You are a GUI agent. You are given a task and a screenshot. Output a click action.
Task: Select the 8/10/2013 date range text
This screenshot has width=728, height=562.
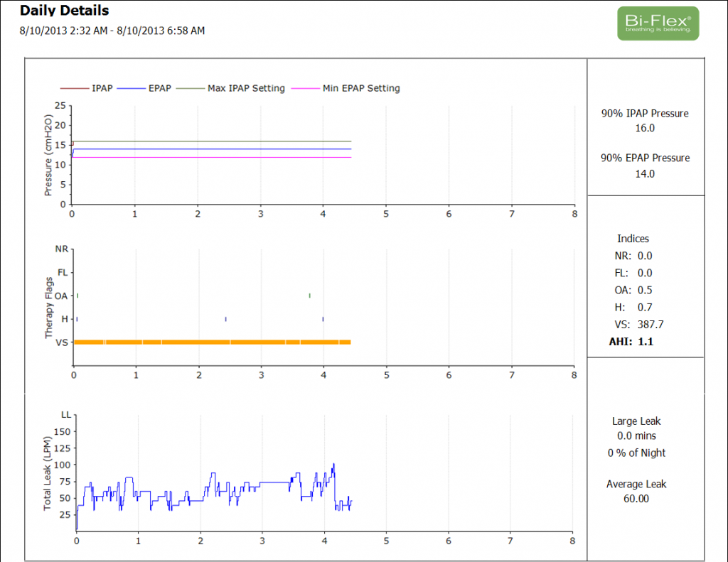(112, 31)
